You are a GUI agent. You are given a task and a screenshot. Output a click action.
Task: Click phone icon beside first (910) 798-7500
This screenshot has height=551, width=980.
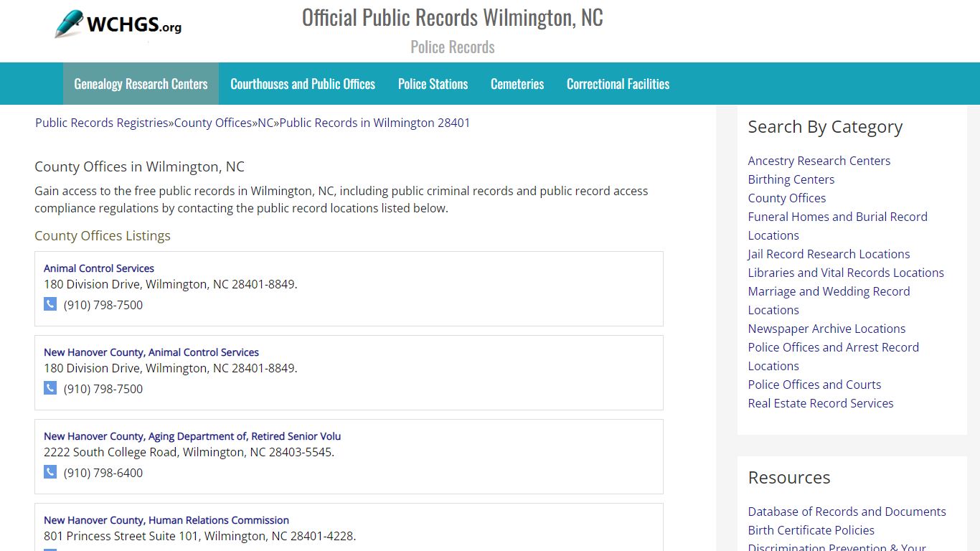coord(50,304)
